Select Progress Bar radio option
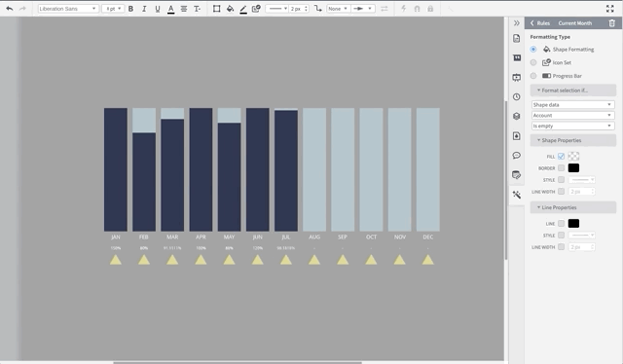This screenshot has width=623, height=364. click(x=533, y=76)
